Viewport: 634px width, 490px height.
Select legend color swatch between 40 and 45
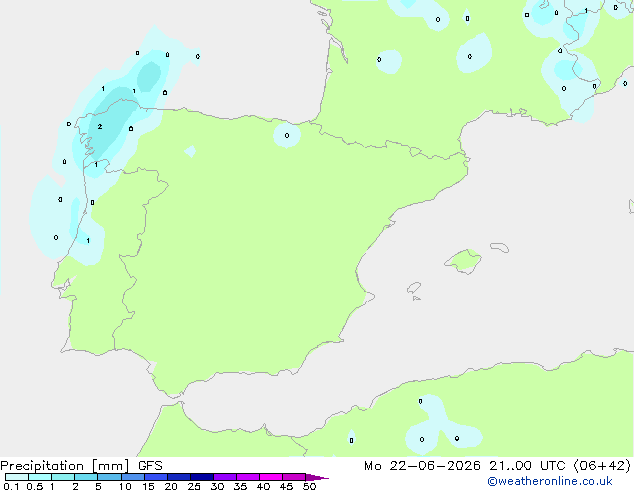271,477
